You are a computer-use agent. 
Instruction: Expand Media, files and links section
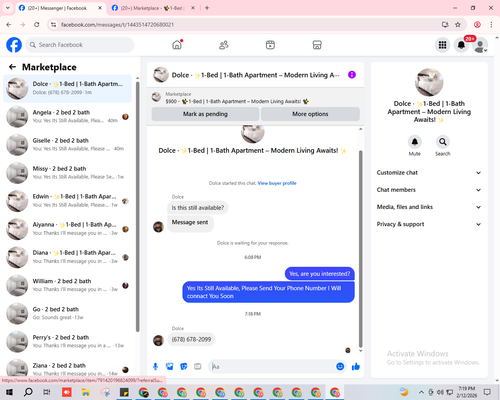[x=429, y=207]
